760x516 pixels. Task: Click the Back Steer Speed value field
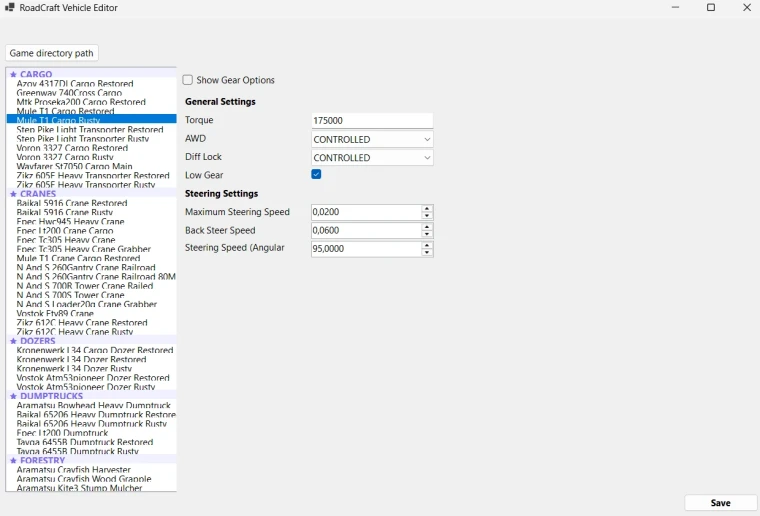click(x=366, y=231)
